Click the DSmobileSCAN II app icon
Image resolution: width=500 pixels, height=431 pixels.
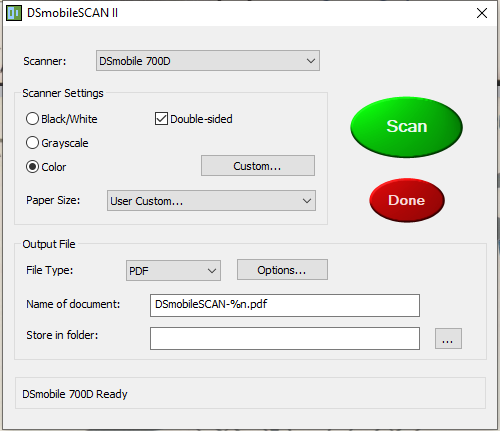(x=14, y=13)
